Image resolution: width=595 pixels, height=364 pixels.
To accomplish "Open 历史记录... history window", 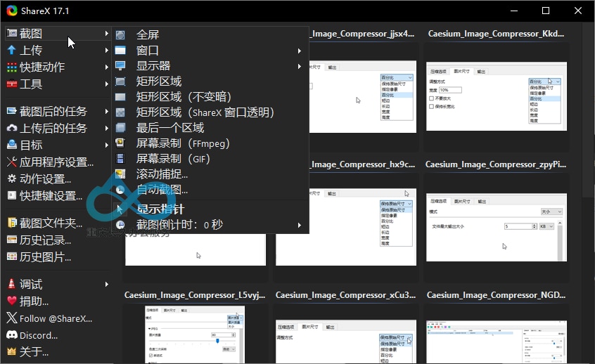I will 45,240.
